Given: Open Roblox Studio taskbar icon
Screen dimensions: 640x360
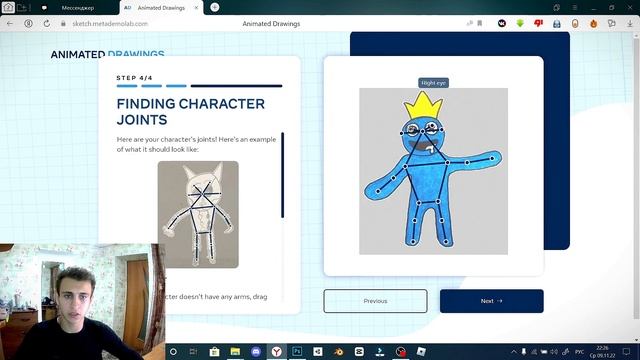Looking at the screenshot, I should click(421, 351).
